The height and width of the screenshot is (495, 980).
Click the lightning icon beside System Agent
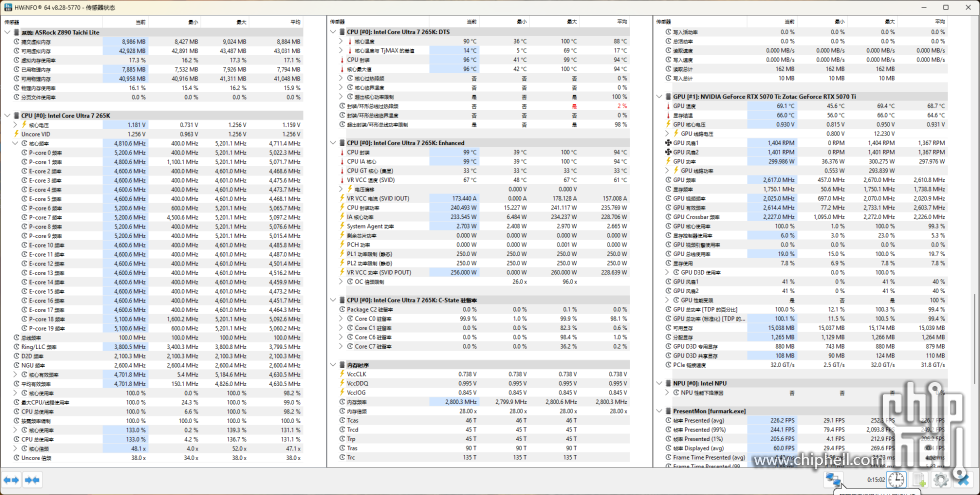coord(342,226)
